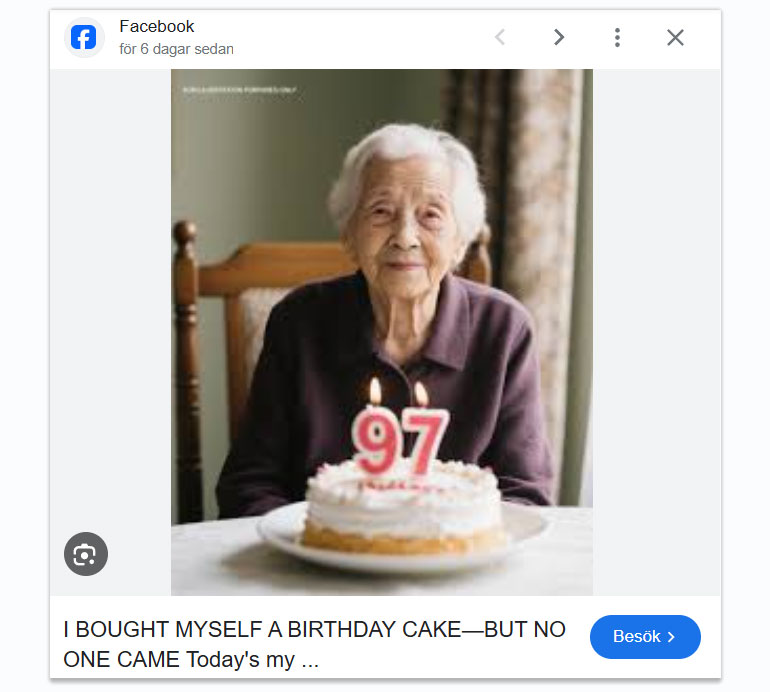
Task: Open the three-dot more options menu
Action: (617, 38)
